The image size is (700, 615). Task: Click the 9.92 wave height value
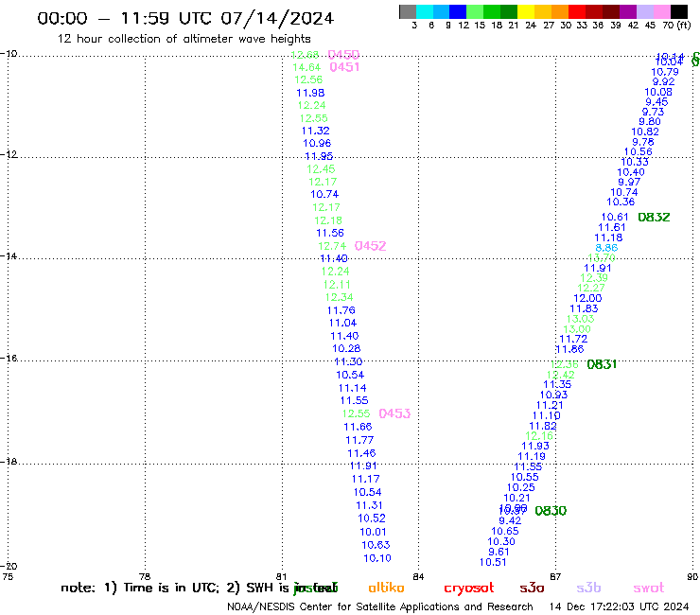(664, 82)
